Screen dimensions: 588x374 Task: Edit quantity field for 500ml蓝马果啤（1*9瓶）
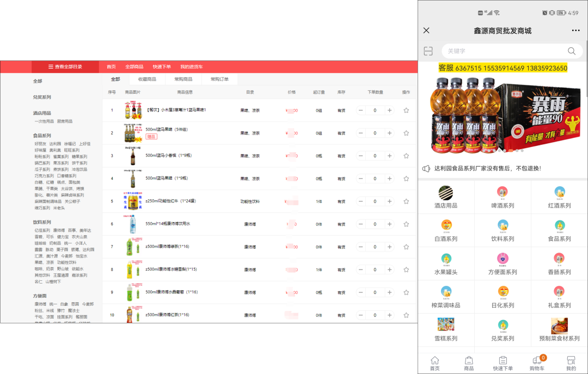375,179
